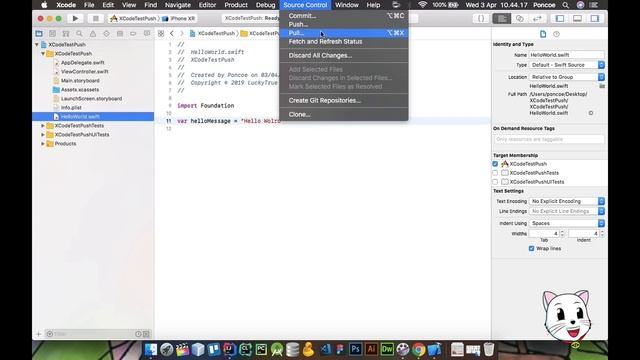Show the Test navigator
640x360 pixels.
click(x=106, y=33)
